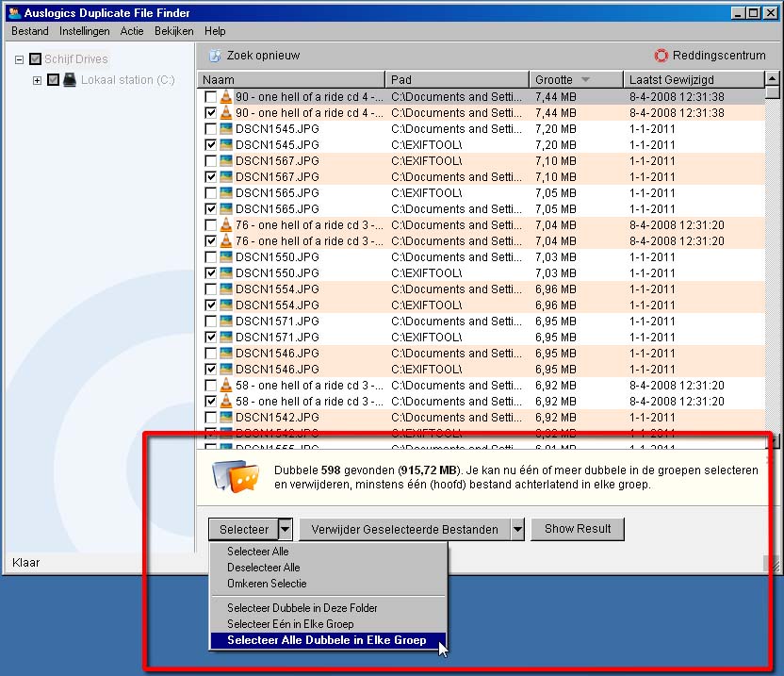784x676 pixels.
Task: Click VLC cone icon of checked 76 - one hell row
Action: 226,240
